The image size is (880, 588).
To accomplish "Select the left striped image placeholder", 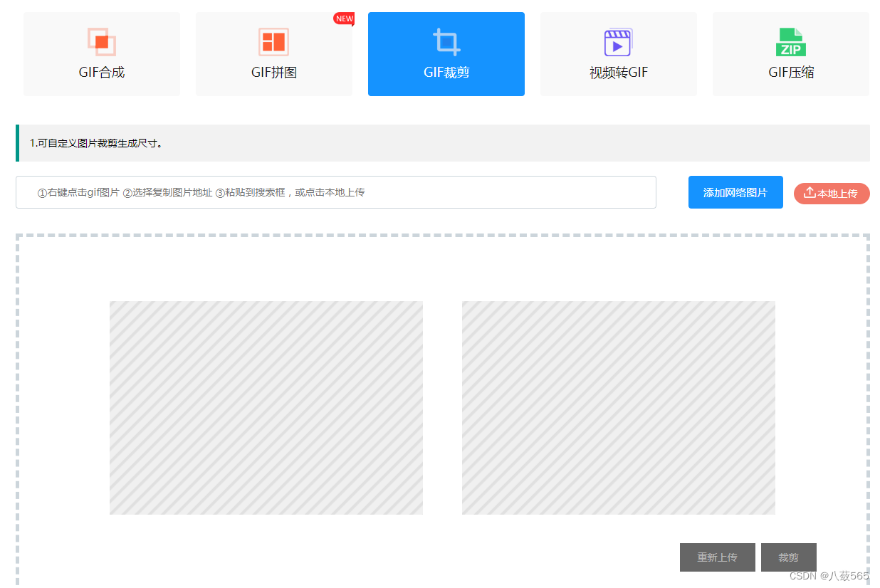I will [266, 407].
